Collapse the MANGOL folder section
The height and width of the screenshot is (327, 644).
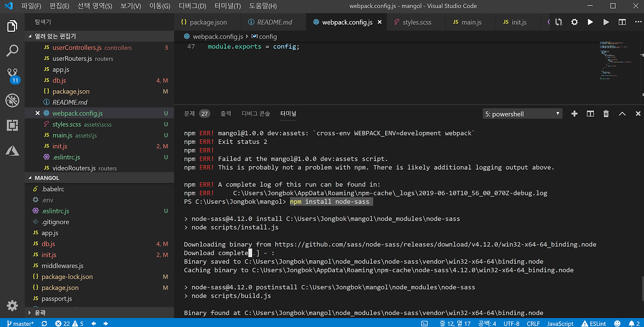pyautogui.click(x=100, y=178)
